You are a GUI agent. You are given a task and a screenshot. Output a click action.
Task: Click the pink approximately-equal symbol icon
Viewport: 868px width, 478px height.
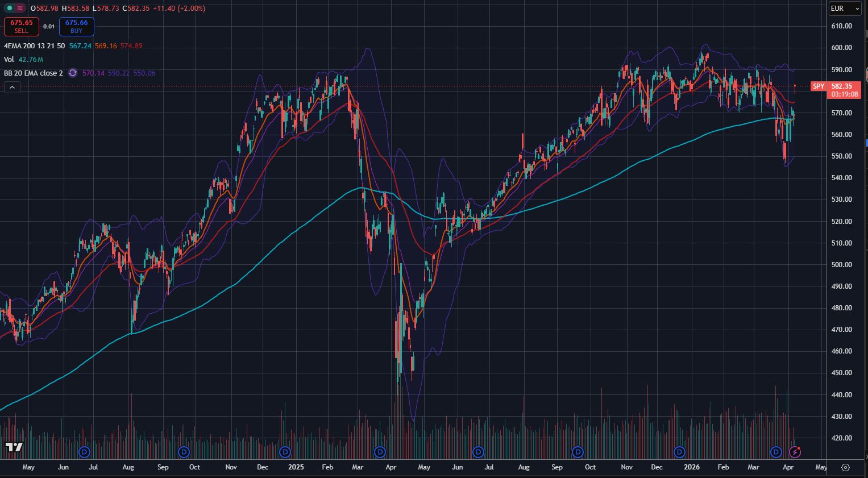pyautogui.click(x=20, y=9)
